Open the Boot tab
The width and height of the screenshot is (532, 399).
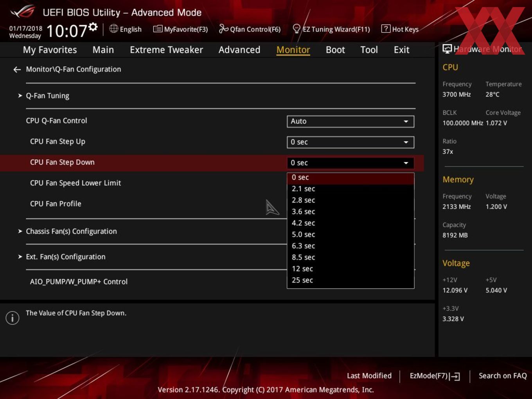click(x=335, y=50)
